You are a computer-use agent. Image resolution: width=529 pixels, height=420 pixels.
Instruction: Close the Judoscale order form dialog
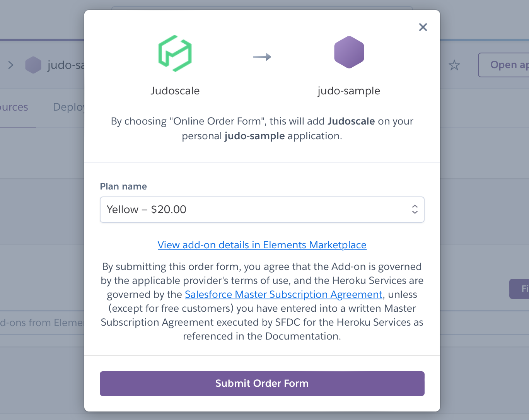coord(423,27)
